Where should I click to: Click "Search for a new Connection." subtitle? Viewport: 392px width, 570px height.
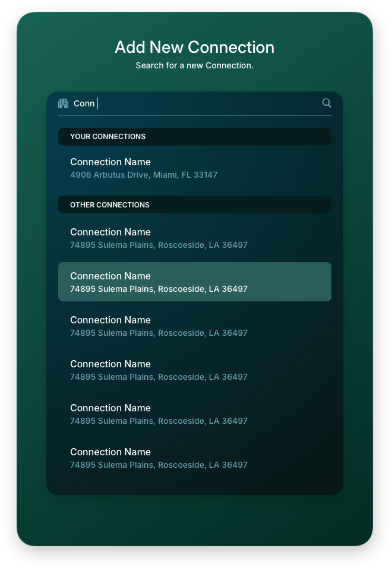click(x=195, y=65)
